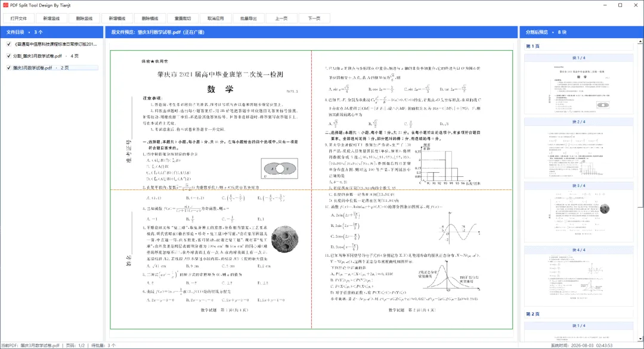Add a horizontal split line with 新增横线
Viewport: 644px width, 349px height.
tap(117, 18)
